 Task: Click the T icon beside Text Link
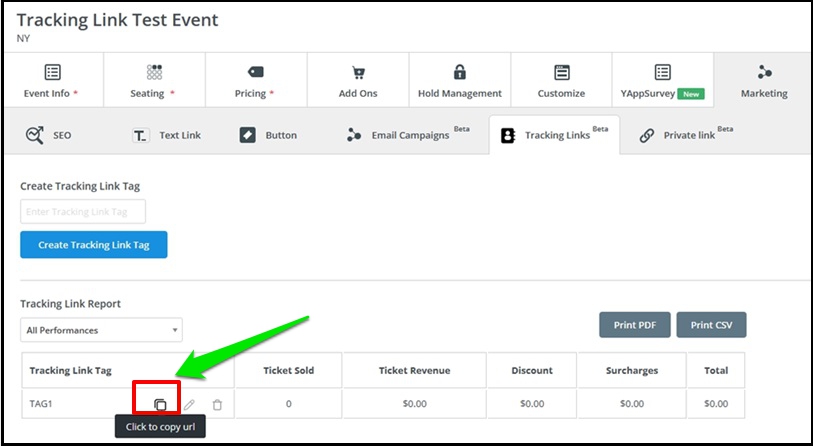click(141, 136)
